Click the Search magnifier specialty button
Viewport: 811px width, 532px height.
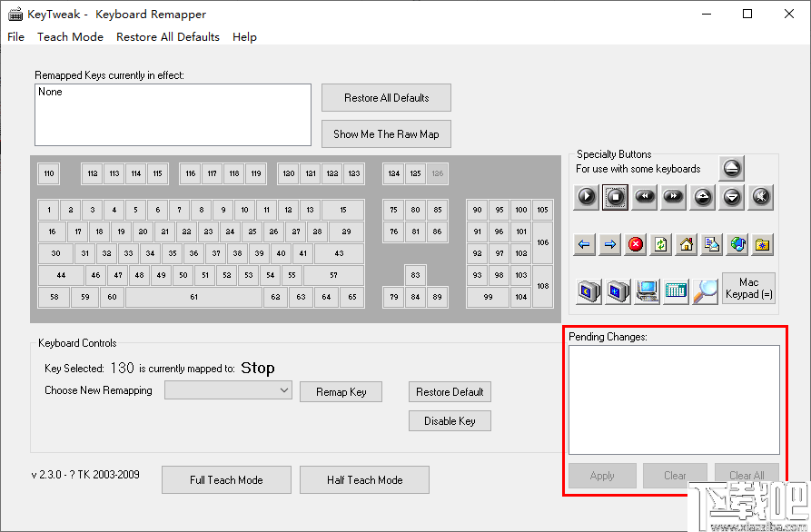coord(707,290)
